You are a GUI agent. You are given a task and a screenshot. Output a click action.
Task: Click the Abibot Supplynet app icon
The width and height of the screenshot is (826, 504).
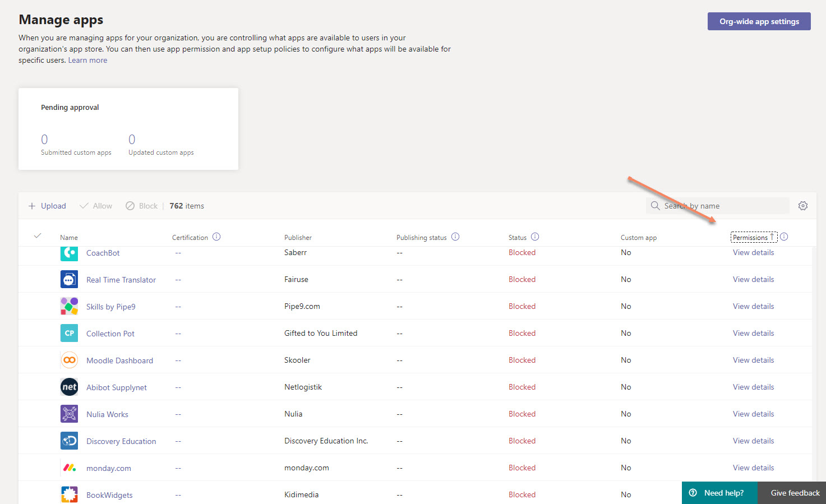pos(69,387)
